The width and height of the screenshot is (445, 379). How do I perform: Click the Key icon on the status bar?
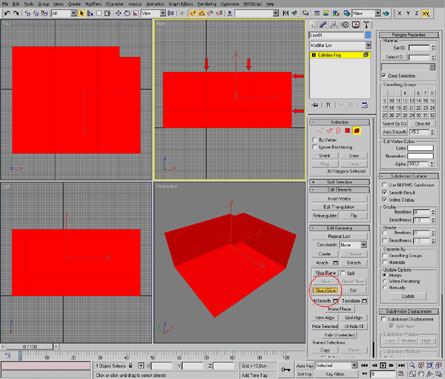coord(286,369)
